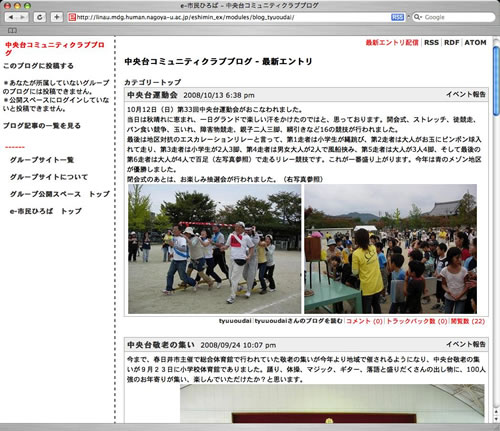Show bookmarks with the open-book icon
500x431 pixels.
[x=12, y=31]
